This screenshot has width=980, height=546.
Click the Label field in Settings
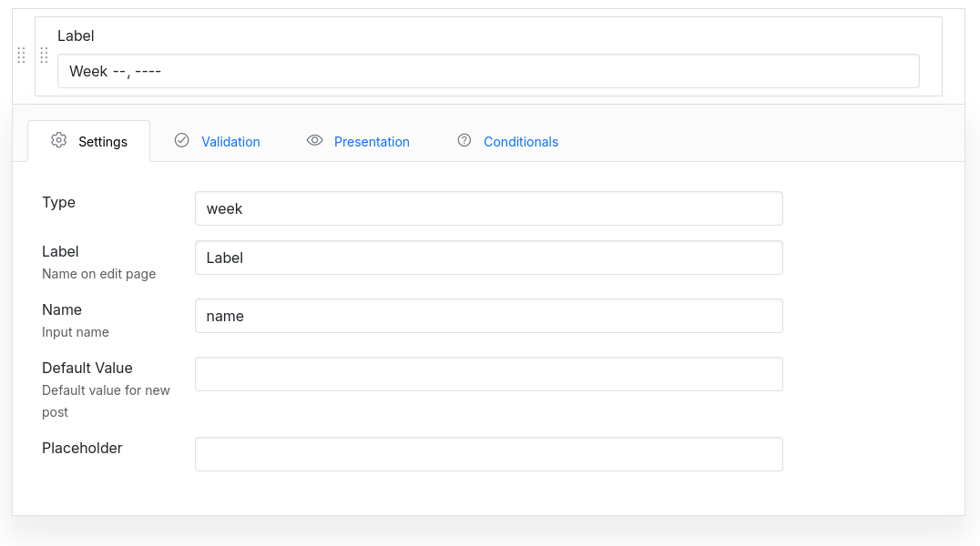pos(488,258)
